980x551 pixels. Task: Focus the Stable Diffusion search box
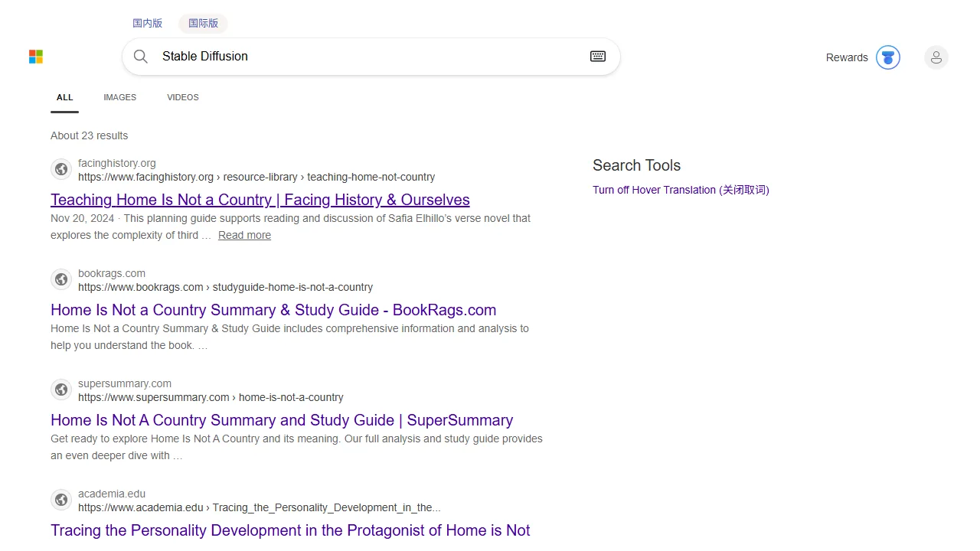coord(371,57)
